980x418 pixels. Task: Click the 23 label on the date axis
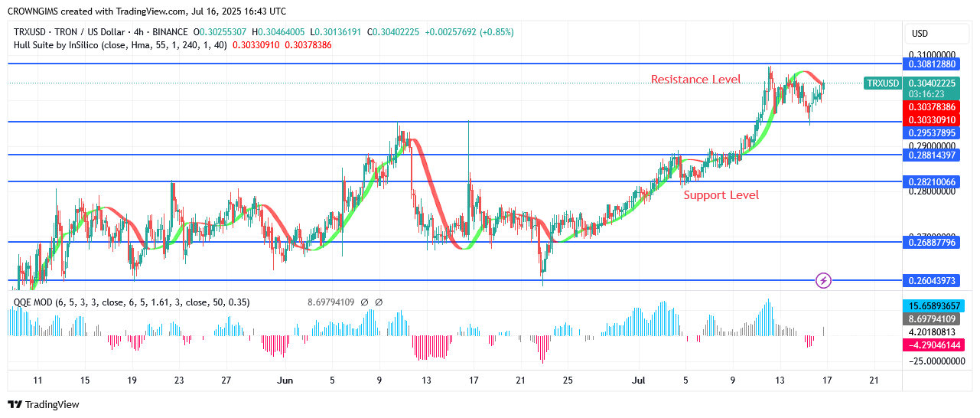[x=179, y=380]
